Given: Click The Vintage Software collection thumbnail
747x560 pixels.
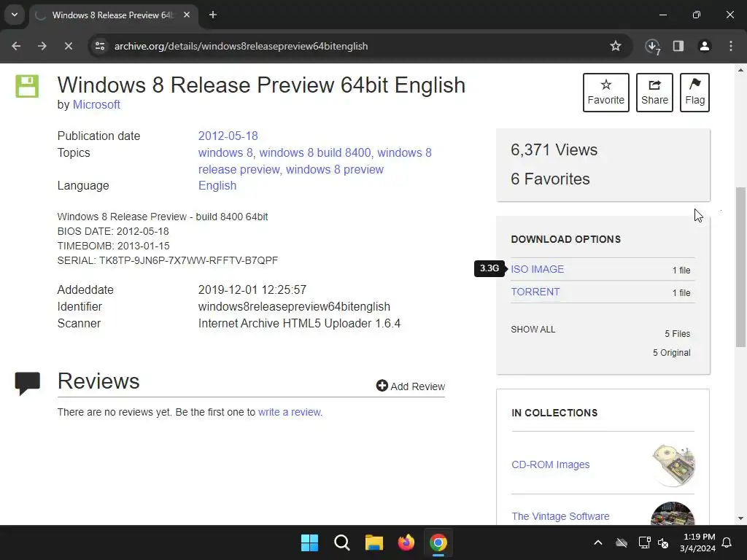Looking at the screenshot, I should 673,514.
